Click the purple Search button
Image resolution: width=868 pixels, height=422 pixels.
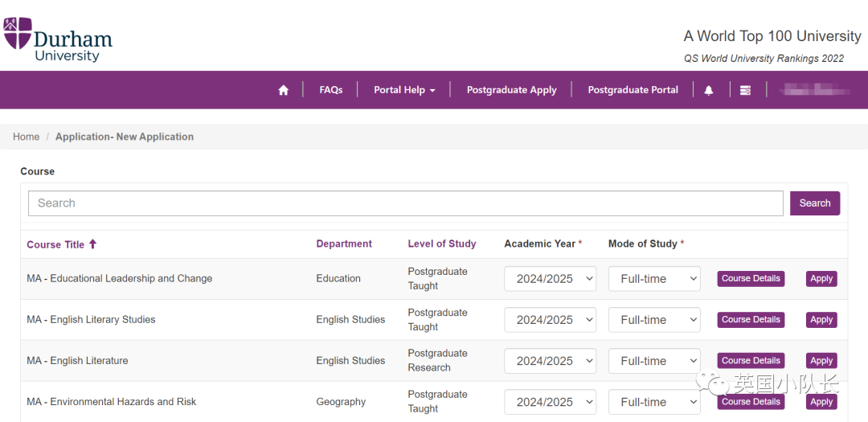coord(815,203)
